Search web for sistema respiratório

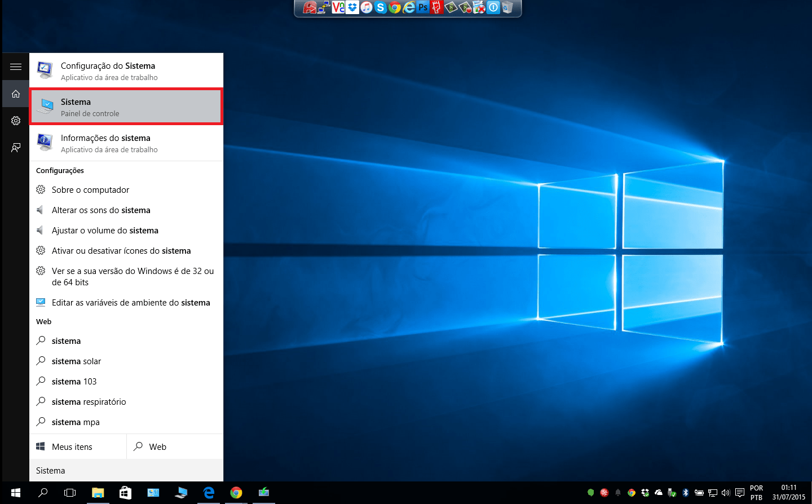pos(126,402)
